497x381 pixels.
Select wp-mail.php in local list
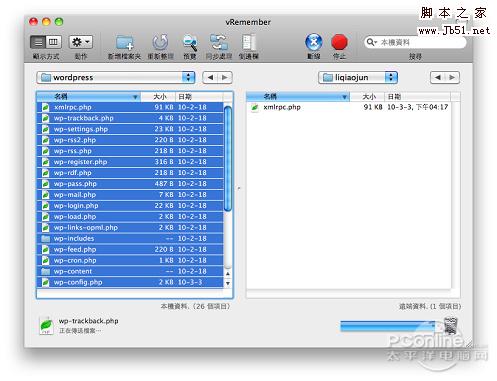click(x=130, y=195)
